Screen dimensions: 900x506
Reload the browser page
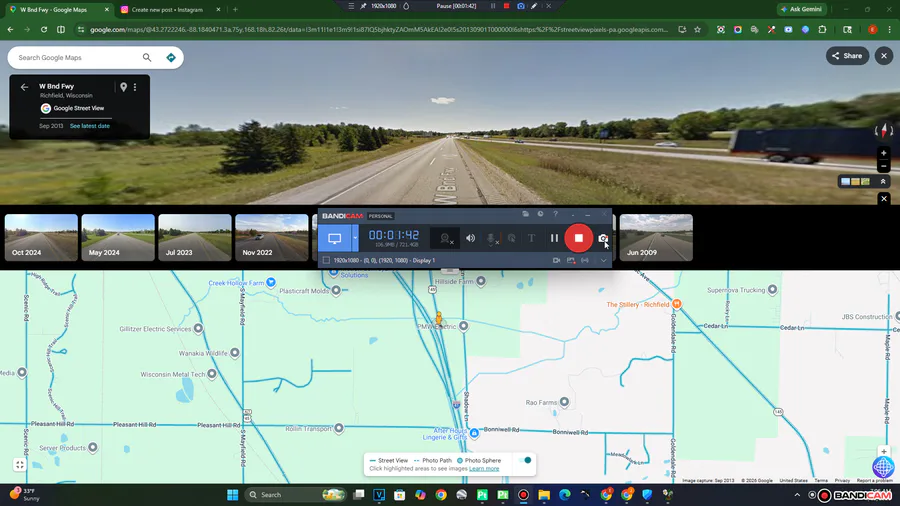click(x=44, y=29)
